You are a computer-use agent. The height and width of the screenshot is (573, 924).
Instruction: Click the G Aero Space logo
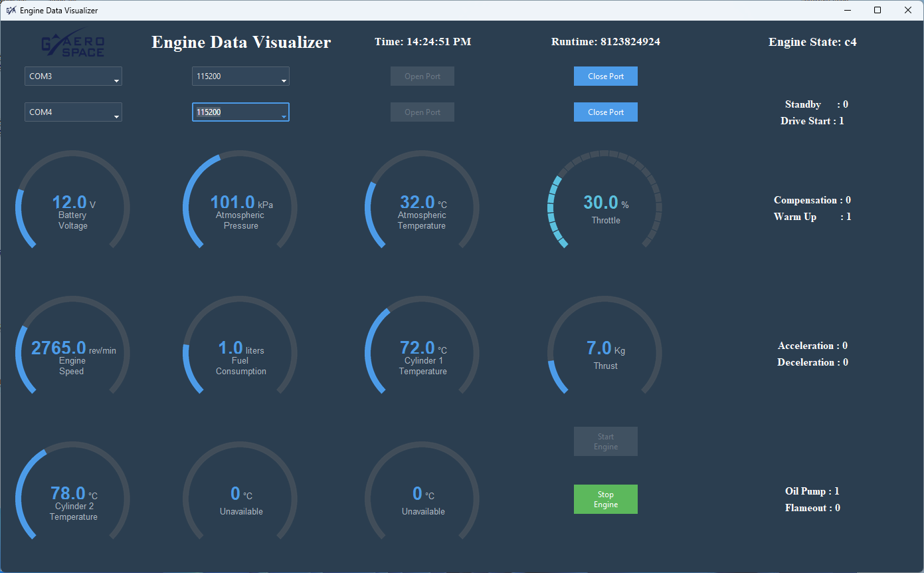click(73, 43)
